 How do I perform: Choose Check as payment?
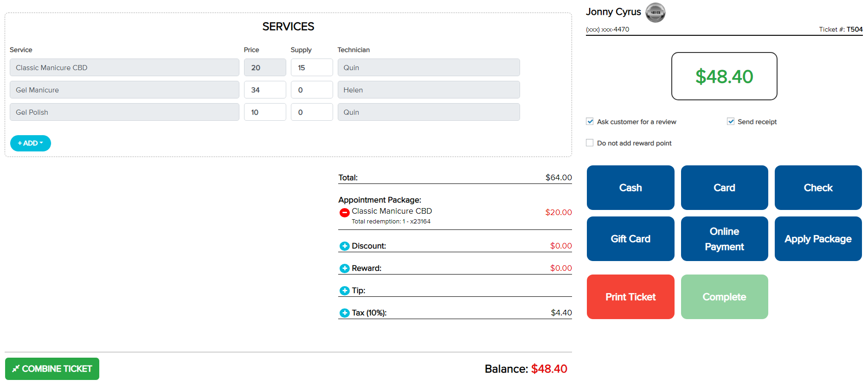coord(818,188)
